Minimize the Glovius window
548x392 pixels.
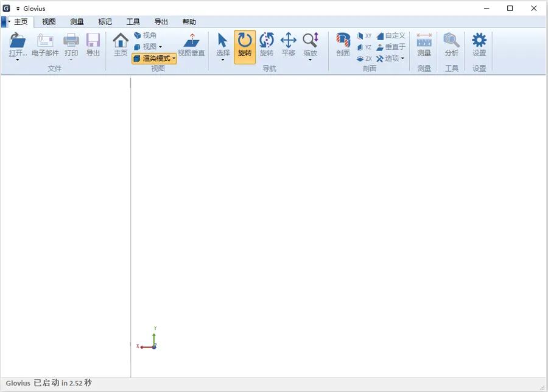[487, 8]
